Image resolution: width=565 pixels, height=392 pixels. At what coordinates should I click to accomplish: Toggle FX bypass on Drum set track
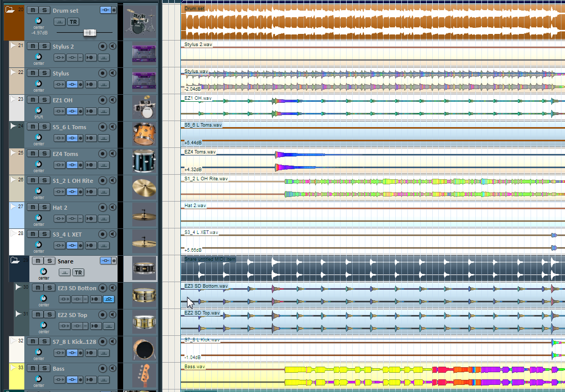(x=114, y=10)
